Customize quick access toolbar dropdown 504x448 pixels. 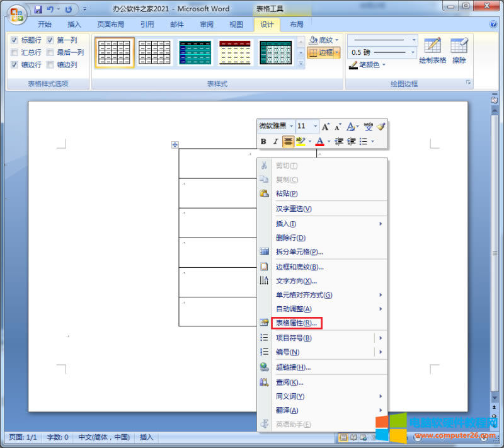[85, 9]
